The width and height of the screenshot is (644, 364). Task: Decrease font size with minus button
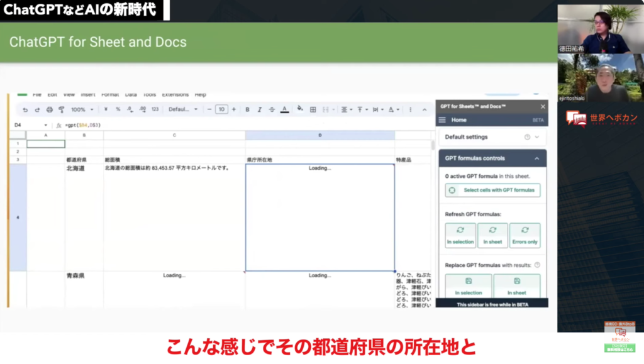coord(209,109)
